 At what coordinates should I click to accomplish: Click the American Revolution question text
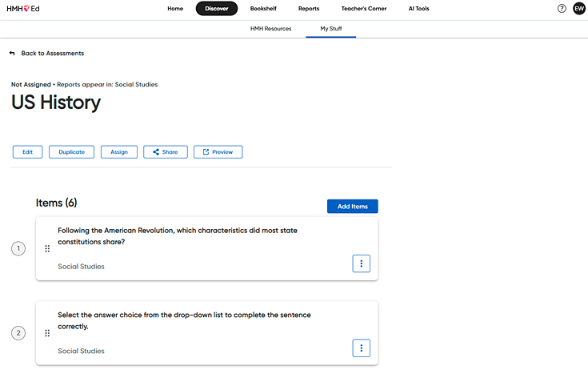tap(178, 236)
